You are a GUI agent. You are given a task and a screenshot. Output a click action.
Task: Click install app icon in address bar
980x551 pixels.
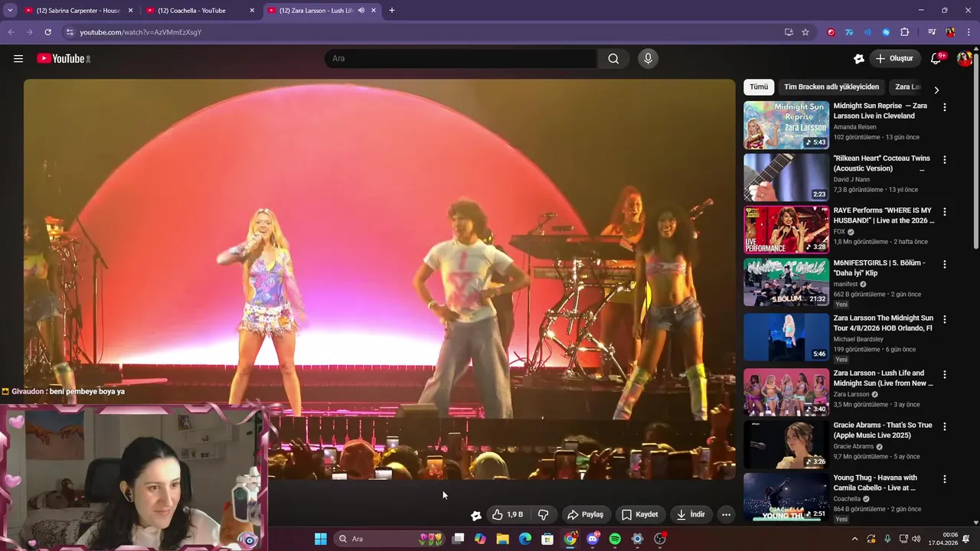pyautogui.click(x=789, y=32)
